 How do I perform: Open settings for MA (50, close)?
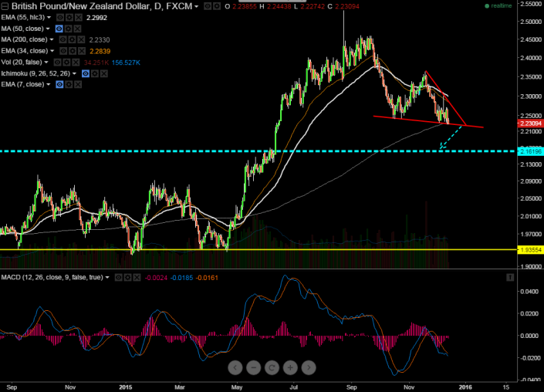click(69, 29)
